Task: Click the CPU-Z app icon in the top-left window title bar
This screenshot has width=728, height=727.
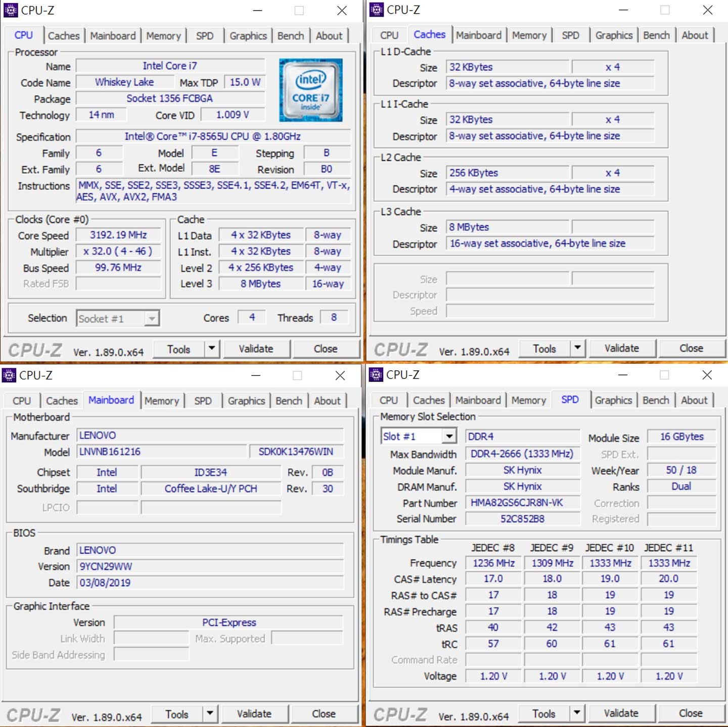Action: tap(10, 10)
